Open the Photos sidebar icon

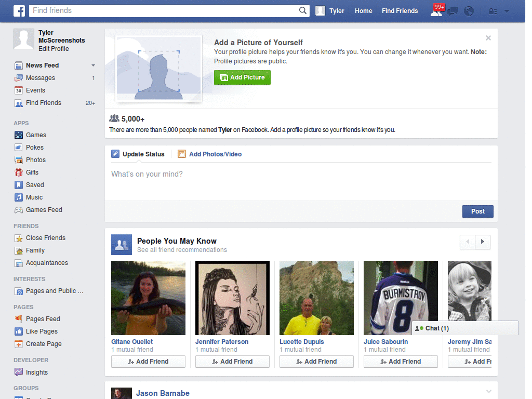coord(19,160)
